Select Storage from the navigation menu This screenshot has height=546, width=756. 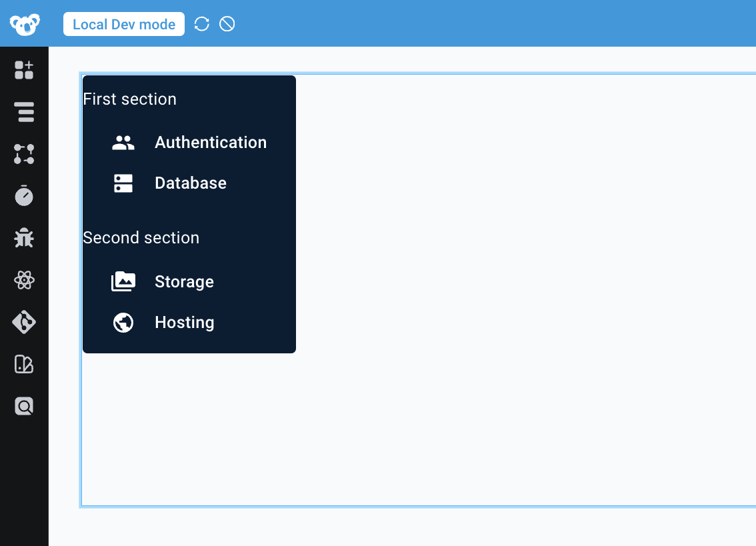tap(184, 281)
